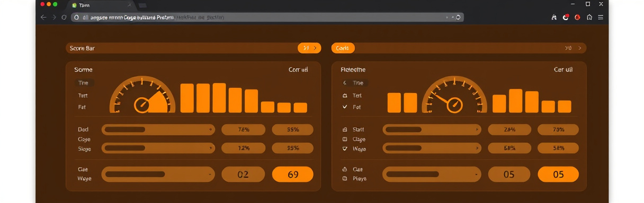The height and width of the screenshot is (203, 644).
Task: Open the 'Cae Waye' row dropdown in left panel
Action: tap(210, 174)
